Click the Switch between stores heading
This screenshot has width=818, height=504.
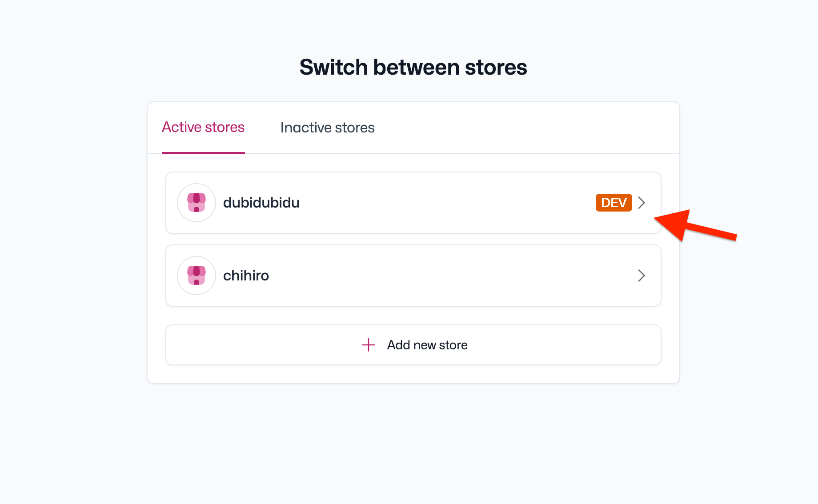(413, 67)
